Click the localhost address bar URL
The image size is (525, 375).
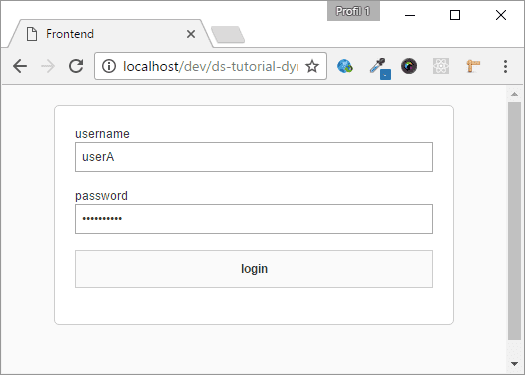click(210, 66)
